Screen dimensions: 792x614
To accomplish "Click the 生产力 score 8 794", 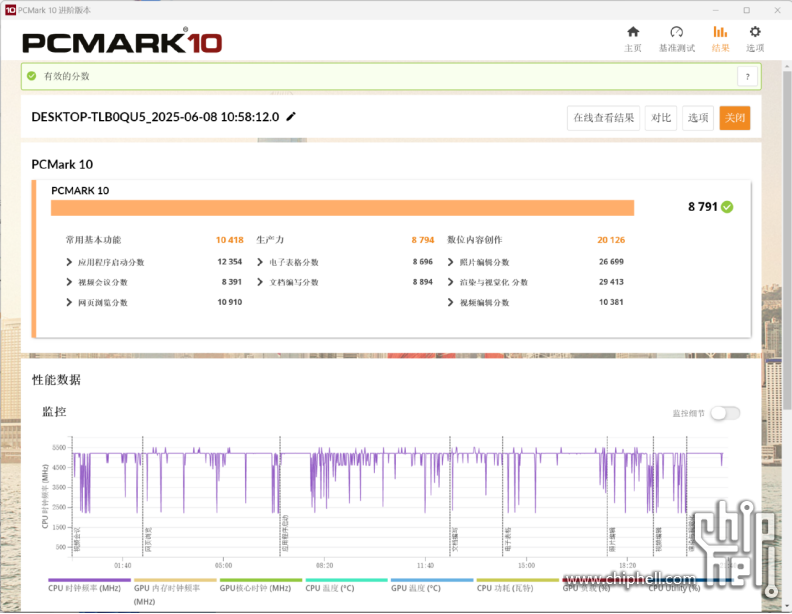I will pos(423,240).
